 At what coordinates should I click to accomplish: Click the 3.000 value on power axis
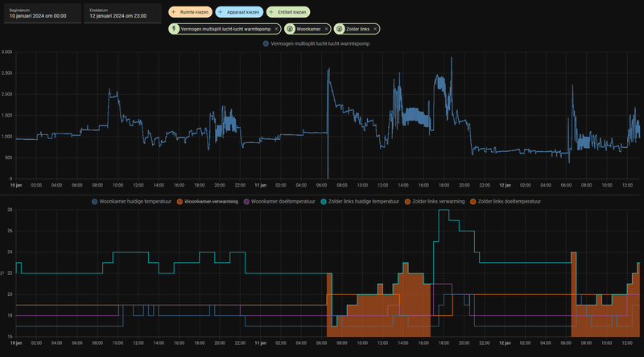coord(6,52)
